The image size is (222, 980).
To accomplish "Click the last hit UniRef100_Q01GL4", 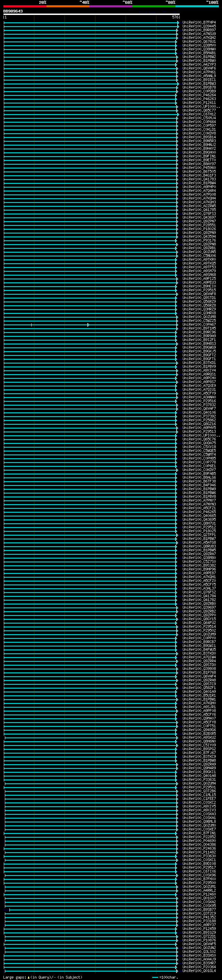I will (199, 971).
